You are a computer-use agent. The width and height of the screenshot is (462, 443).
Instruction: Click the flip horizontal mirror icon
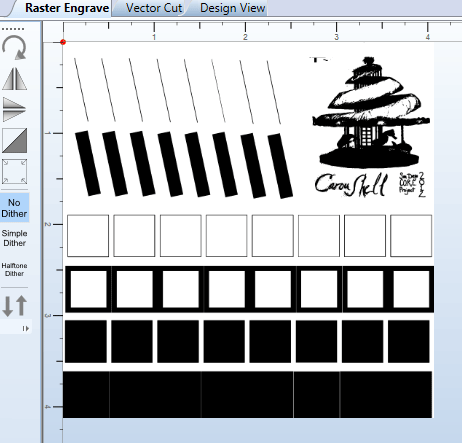(14, 79)
